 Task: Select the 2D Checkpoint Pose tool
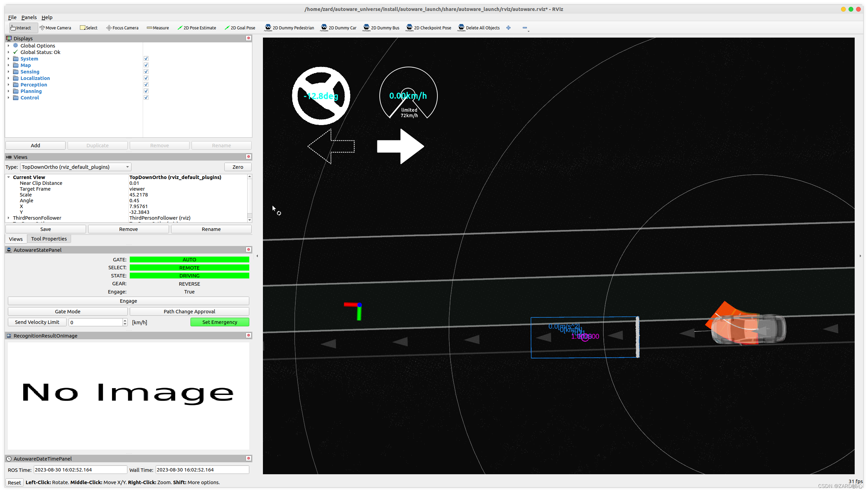[429, 28]
